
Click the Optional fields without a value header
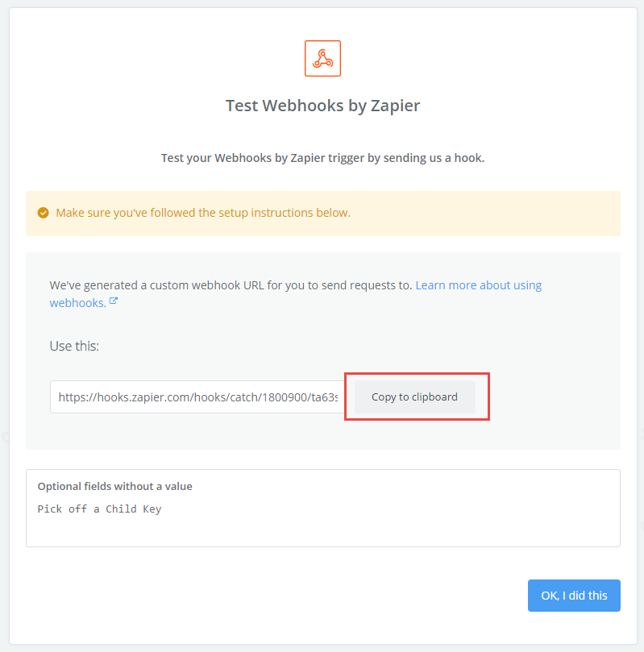pos(114,486)
